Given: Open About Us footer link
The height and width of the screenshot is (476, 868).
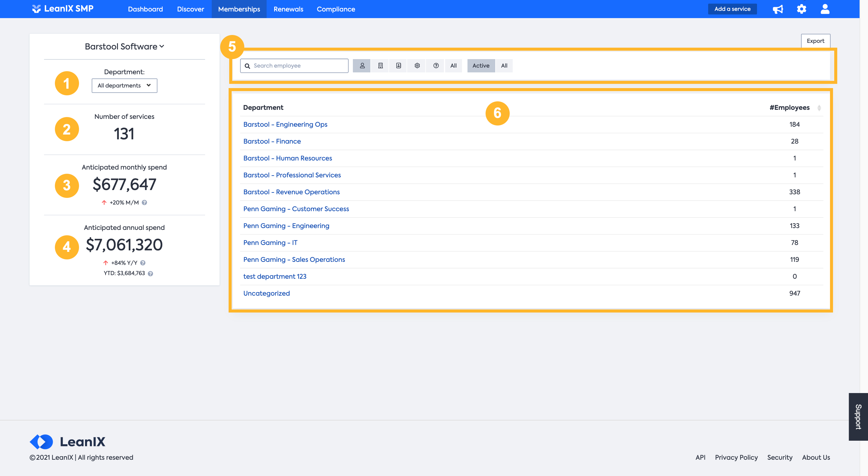Looking at the screenshot, I should click(816, 458).
